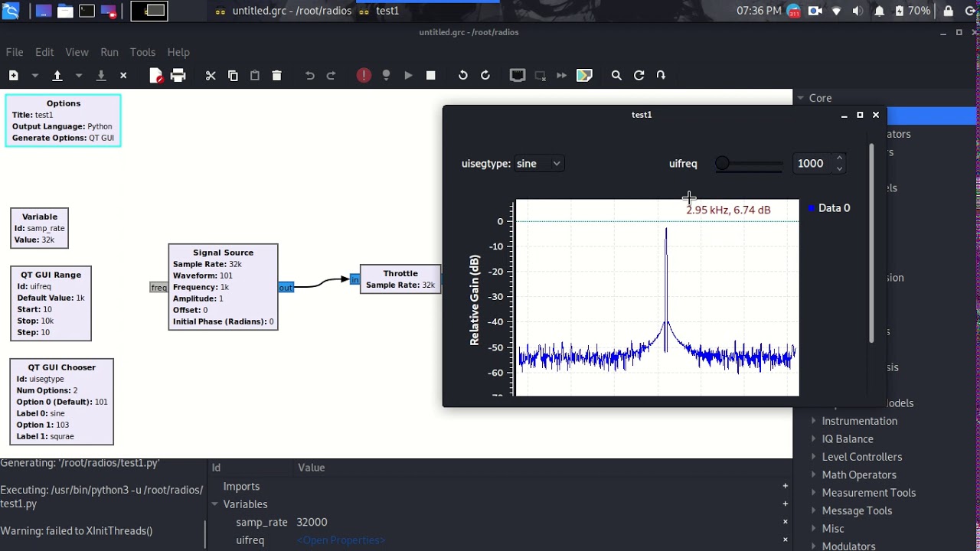Viewport: 980px width, 551px height.
Task: Open the Tools menu
Action: click(142, 52)
